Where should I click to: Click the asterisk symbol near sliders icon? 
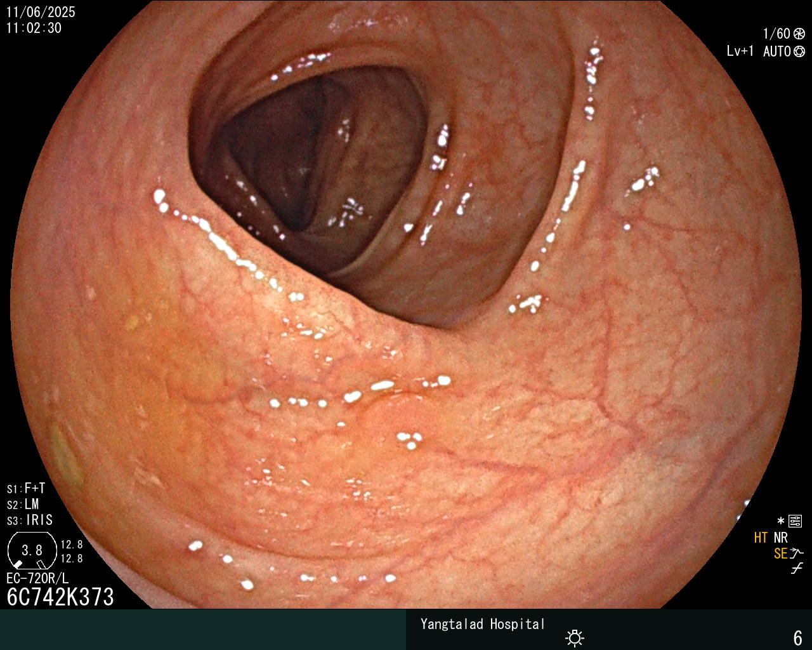pyautogui.click(x=781, y=522)
